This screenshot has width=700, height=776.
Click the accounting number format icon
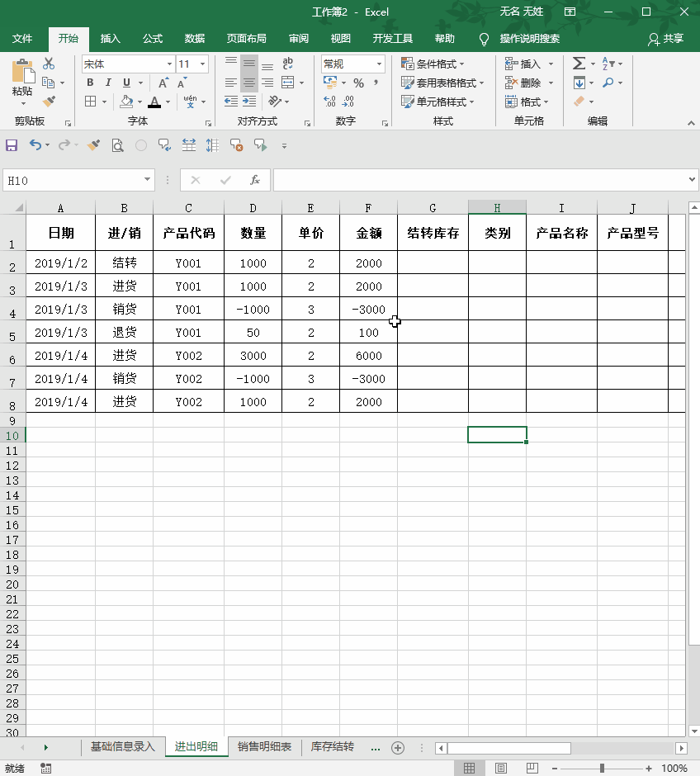pos(330,82)
